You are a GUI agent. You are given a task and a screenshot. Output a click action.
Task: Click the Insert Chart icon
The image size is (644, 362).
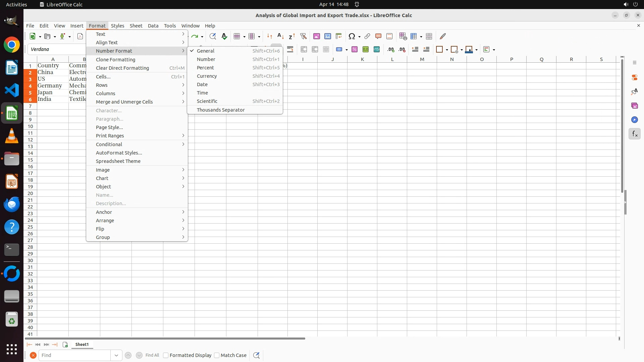pos(328,36)
